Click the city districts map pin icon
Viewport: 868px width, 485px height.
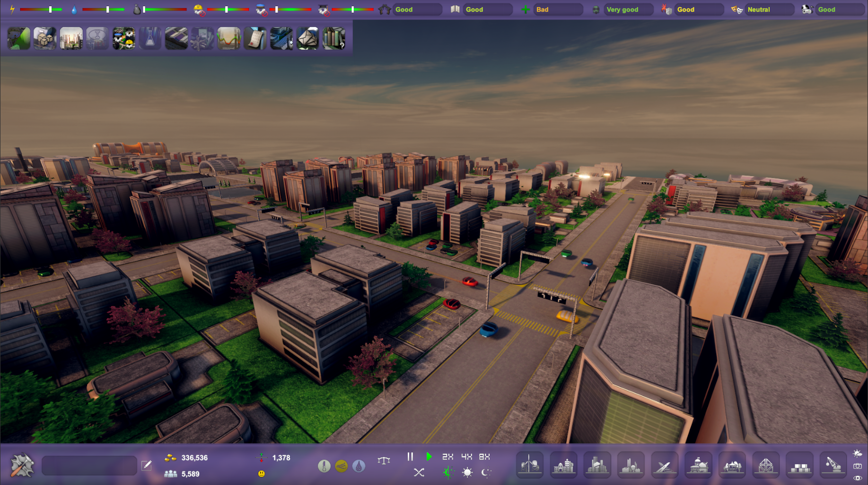[281, 38]
